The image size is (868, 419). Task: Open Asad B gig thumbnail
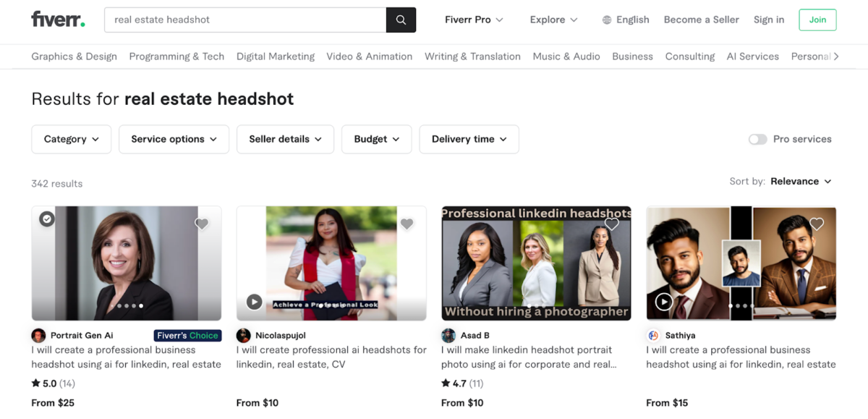(x=536, y=263)
